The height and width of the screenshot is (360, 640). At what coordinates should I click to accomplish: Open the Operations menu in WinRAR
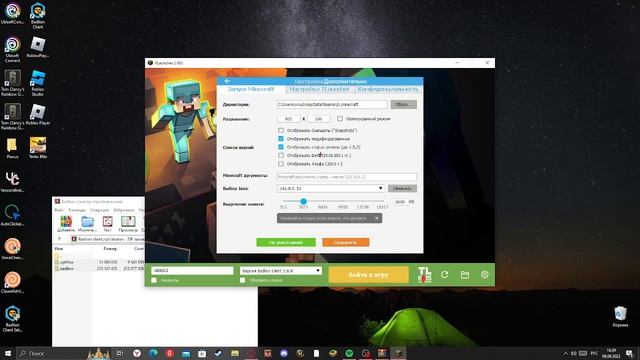100,210
